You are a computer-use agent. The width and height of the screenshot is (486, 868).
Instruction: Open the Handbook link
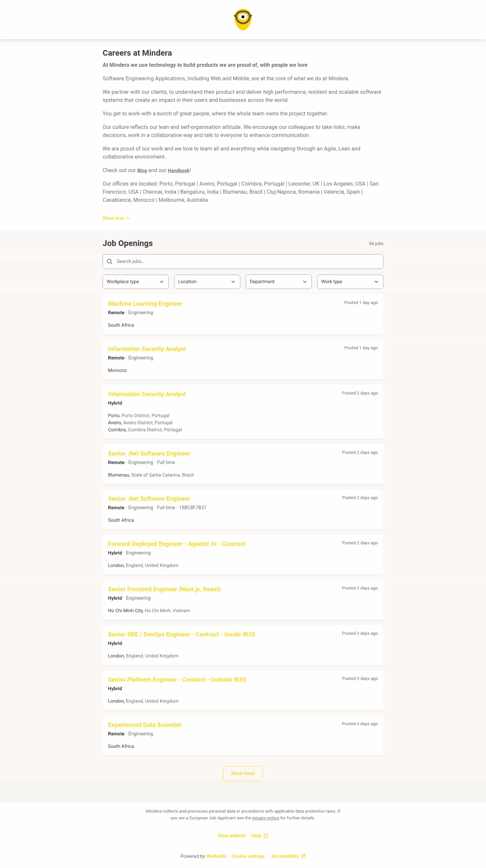click(x=179, y=171)
